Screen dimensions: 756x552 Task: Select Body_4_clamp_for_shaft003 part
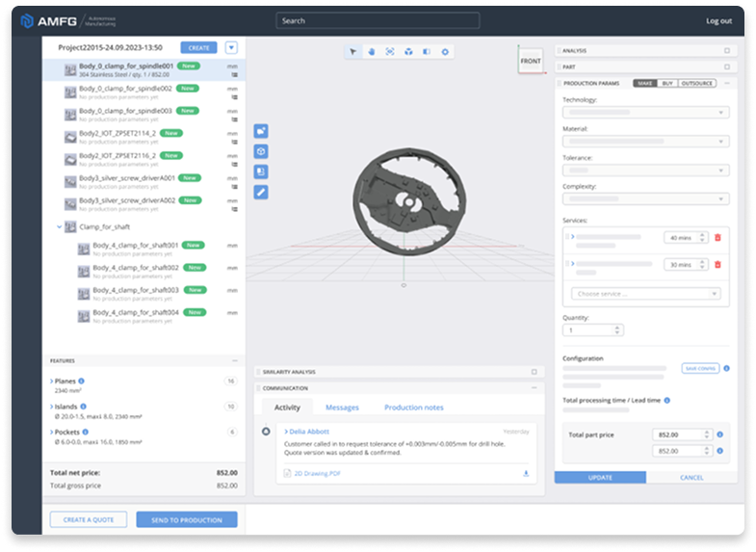click(144, 294)
